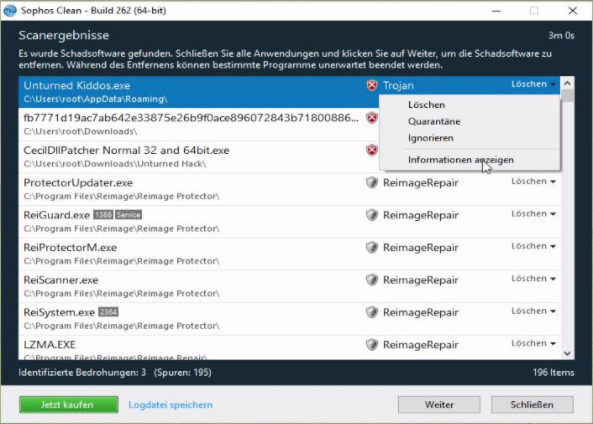Click the results list scrollbar thumb
This screenshot has width=593, height=424.
point(567,95)
